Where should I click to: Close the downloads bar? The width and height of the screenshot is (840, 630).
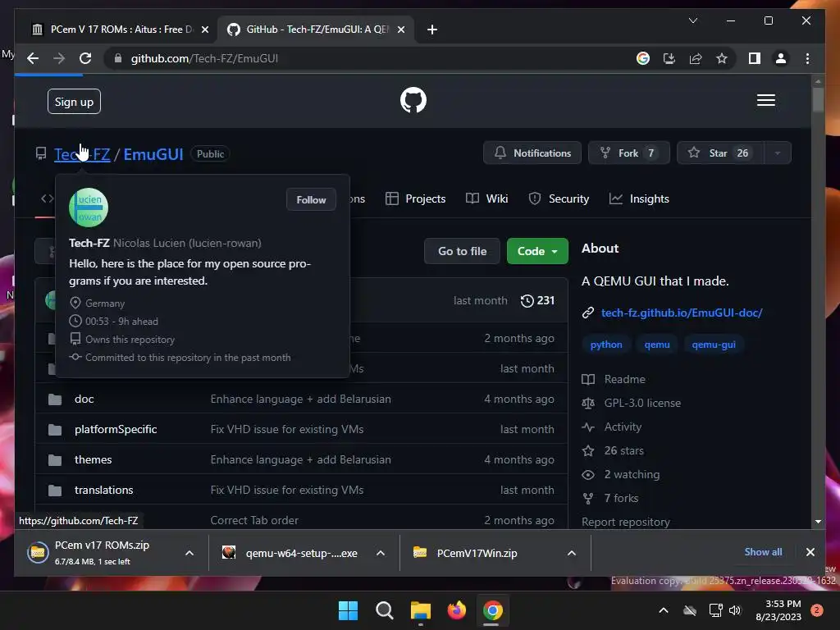point(810,552)
